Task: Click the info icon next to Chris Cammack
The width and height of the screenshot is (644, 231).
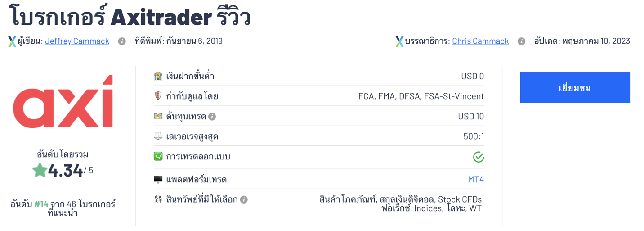Action: 521,41
